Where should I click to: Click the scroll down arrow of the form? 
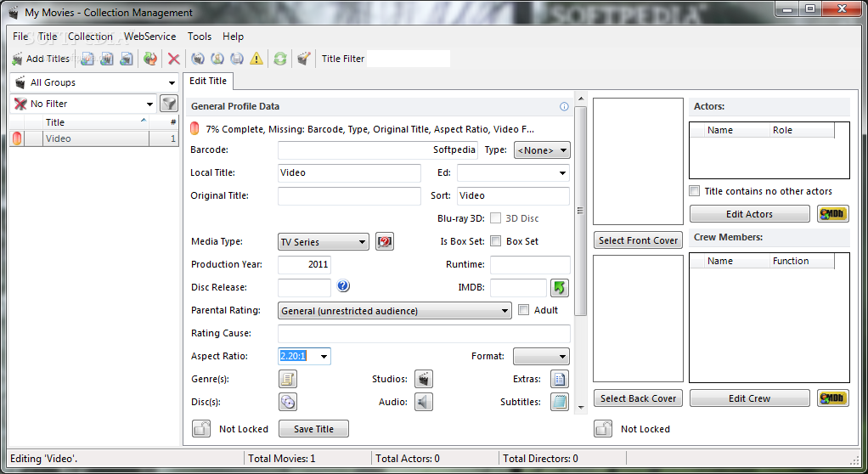pyautogui.click(x=581, y=408)
